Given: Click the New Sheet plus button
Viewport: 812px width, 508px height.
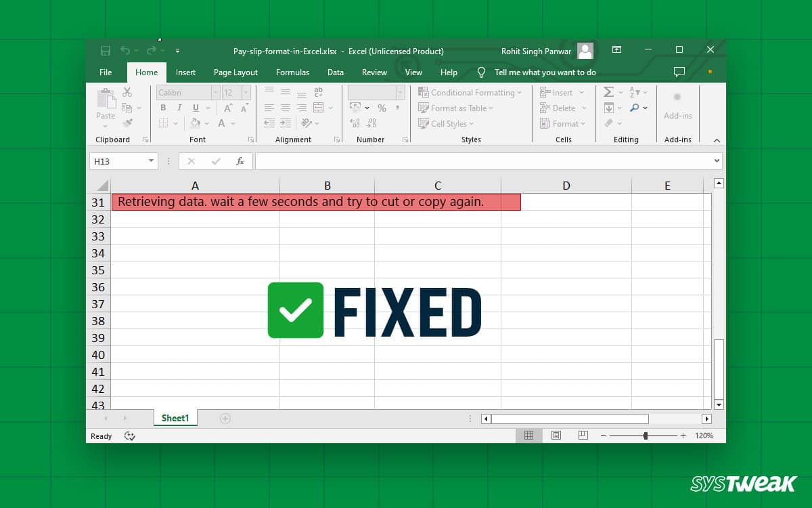Looking at the screenshot, I should pos(224,418).
